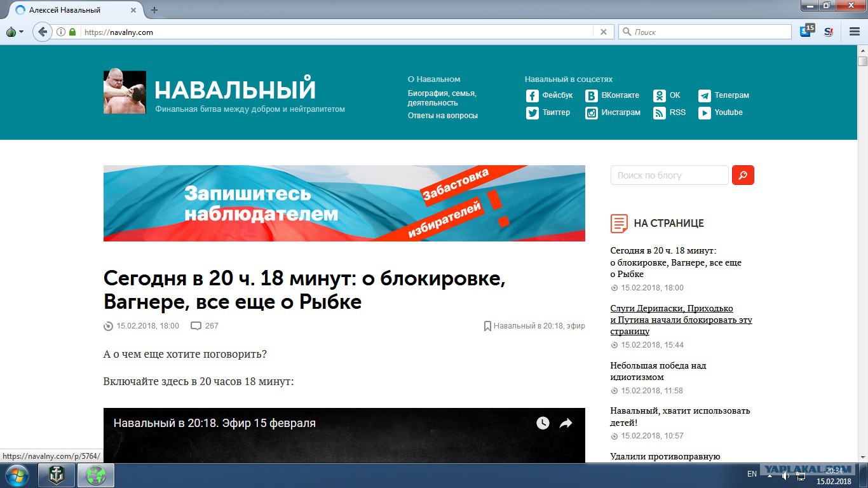Open the browser main menu dropdown at top-left
The width and height of the screenshot is (868, 488).
(14, 32)
